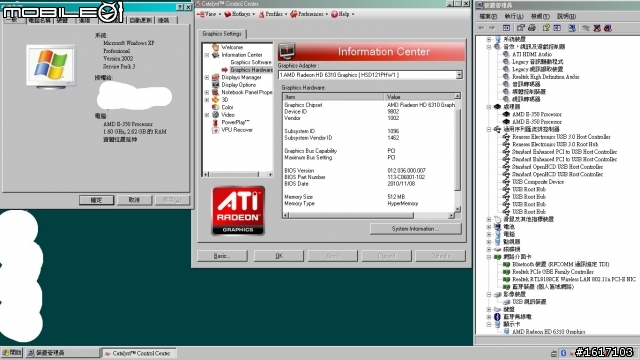640x360 pixels.
Task: Click the Forward arrow in Device Manager toolbar
Action: [x=492, y=28]
